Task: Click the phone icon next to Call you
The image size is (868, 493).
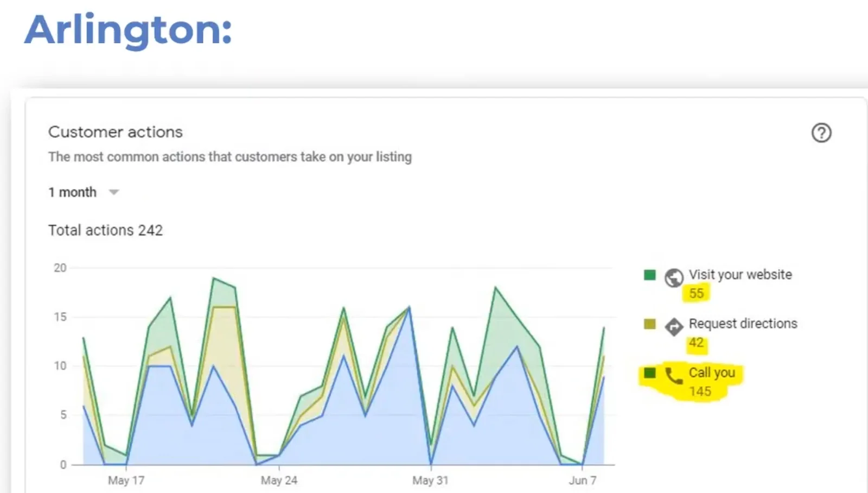Action: pos(673,376)
